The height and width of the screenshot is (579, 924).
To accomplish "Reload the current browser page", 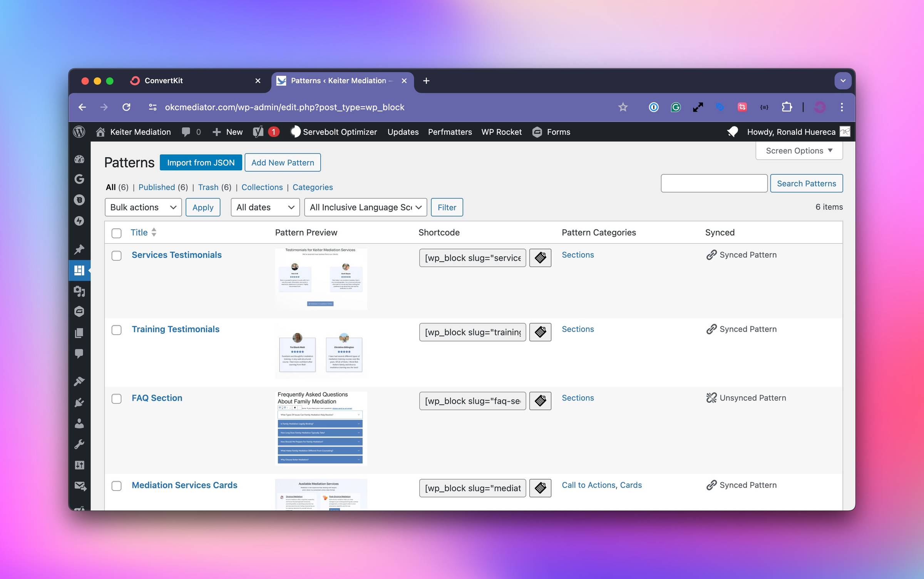I will (126, 107).
